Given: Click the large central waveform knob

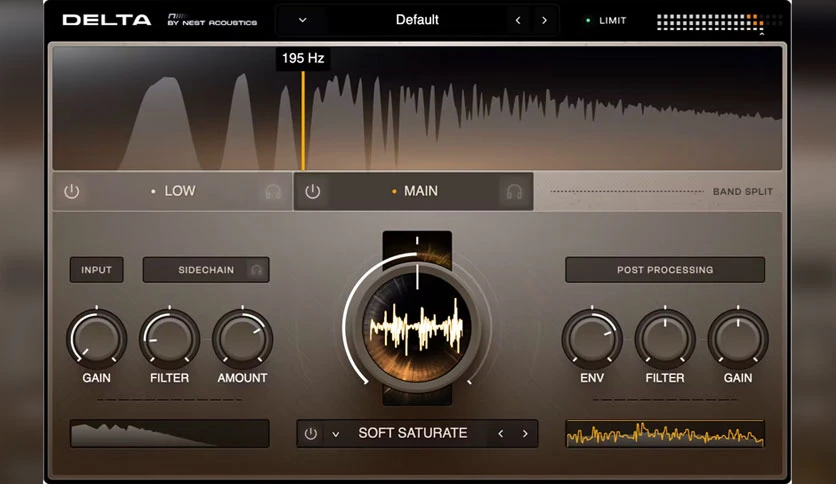Looking at the screenshot, I should coord(417,326).
